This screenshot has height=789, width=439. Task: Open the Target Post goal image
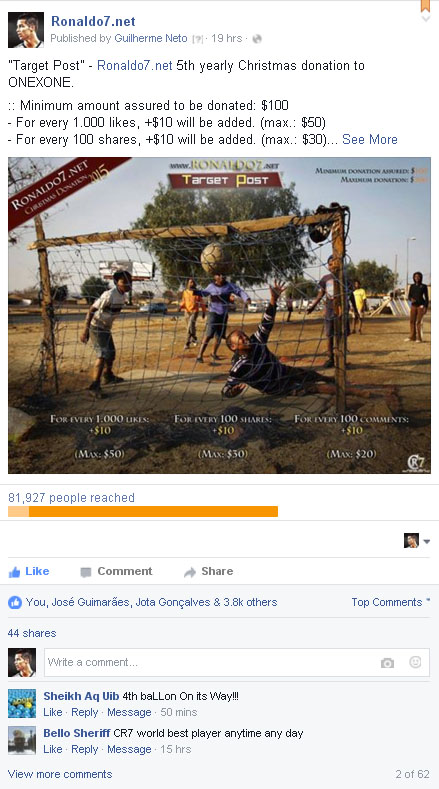[x=219, y=315]
